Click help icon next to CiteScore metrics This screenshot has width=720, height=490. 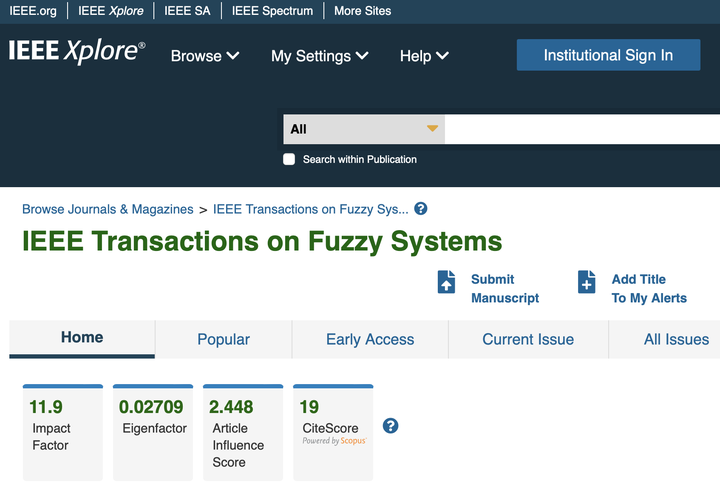(x=391, y=426)
